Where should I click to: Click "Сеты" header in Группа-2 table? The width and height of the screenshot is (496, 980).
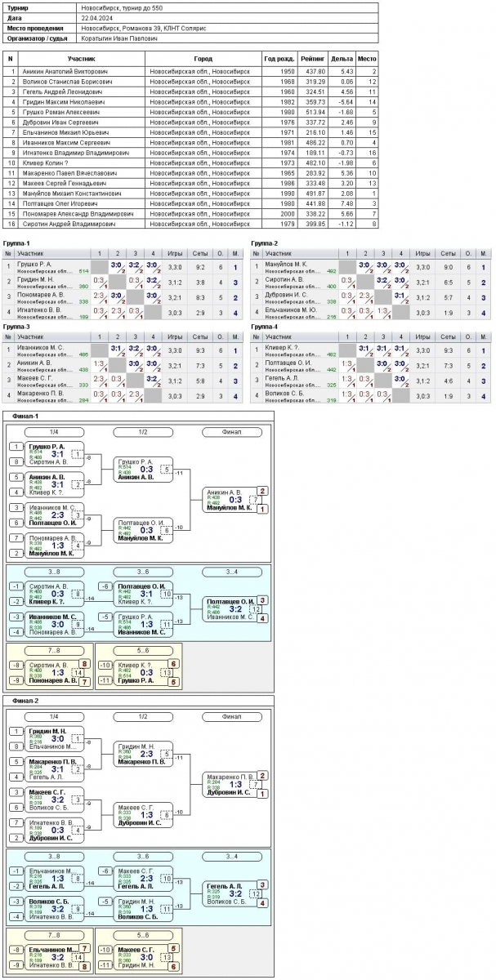pyautogui.click(x=447, y=254)
